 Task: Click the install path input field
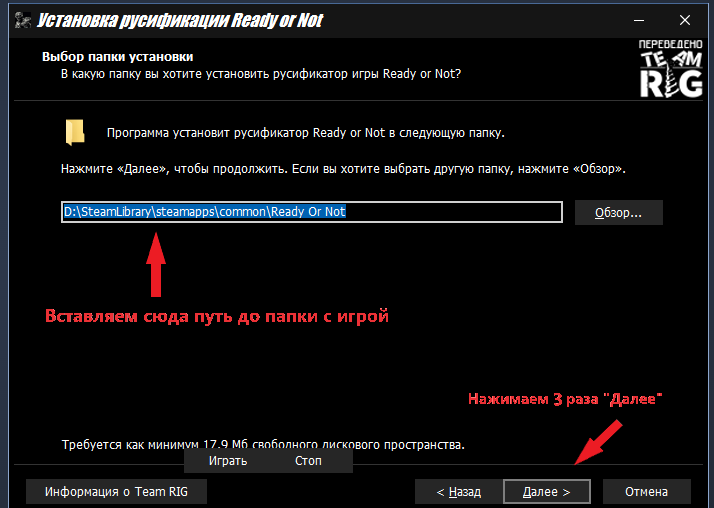click(312, 212)
